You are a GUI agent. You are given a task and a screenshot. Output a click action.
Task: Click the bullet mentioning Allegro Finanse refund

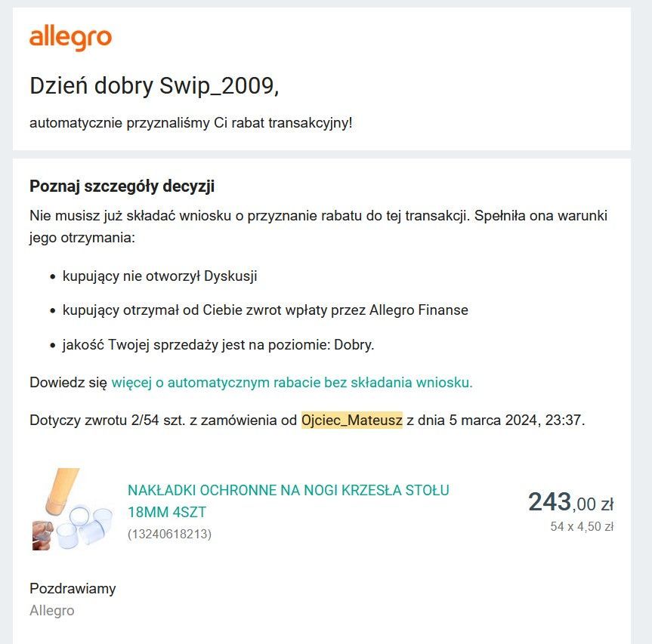pos(265,310)
